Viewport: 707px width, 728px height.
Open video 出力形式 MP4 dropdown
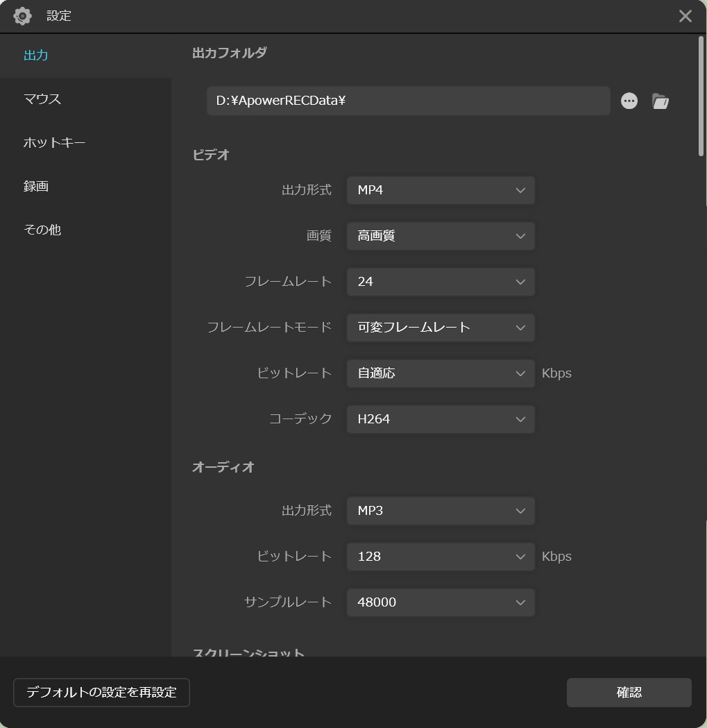[x=441, y=190]
